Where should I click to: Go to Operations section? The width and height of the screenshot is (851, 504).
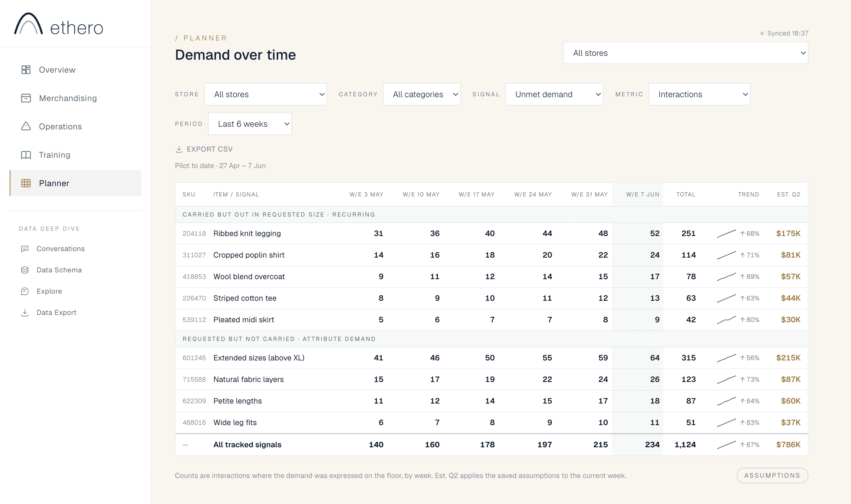click(x=75, y=126)
